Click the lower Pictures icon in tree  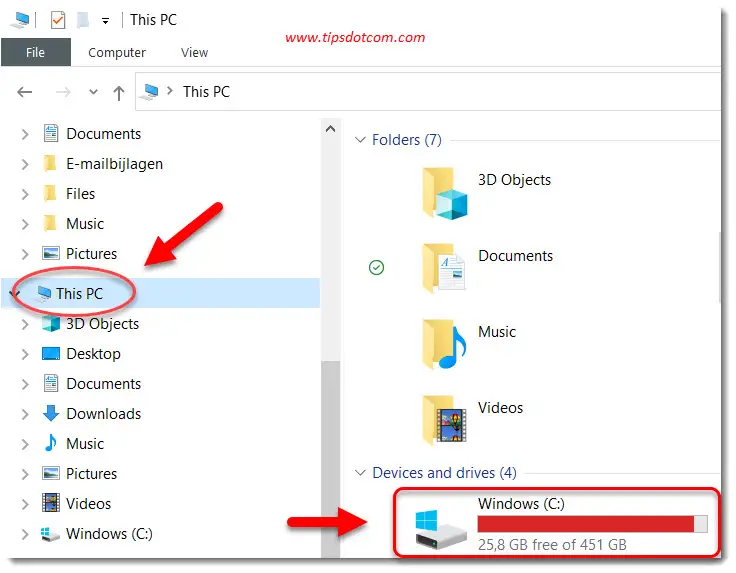point(51,474)
